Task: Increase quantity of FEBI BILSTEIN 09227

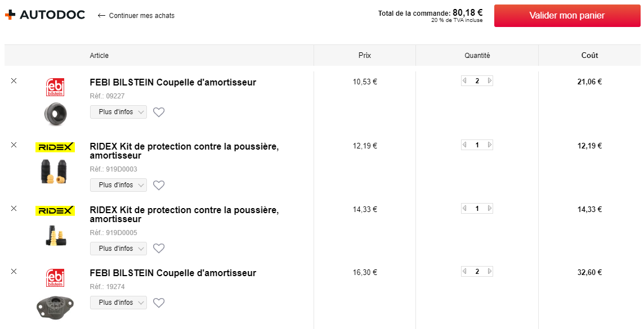Action: [x=490, y=81]
